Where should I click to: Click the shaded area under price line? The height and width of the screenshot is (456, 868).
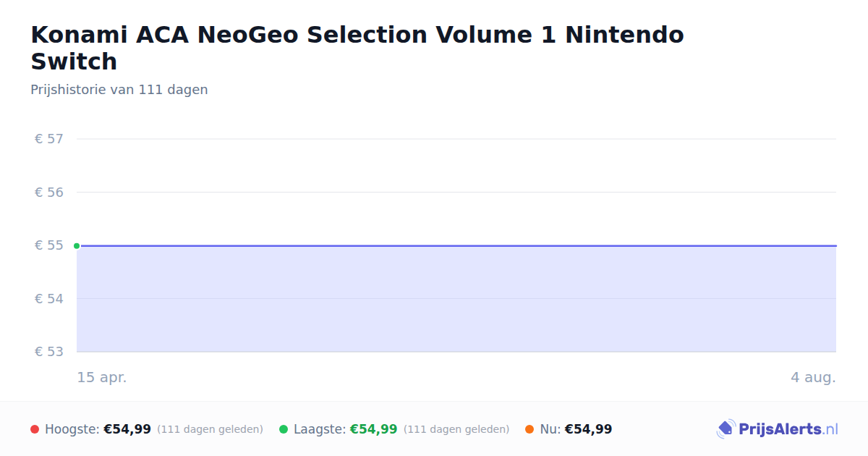click(456, 299)
